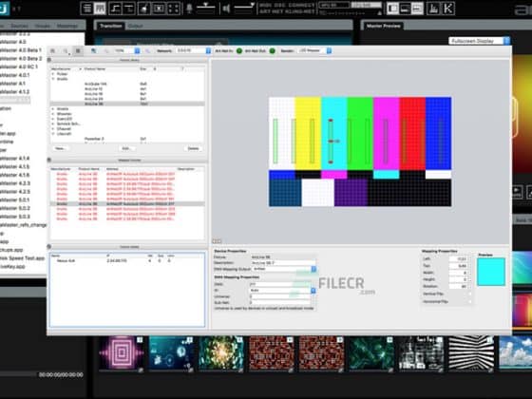Click the first icon in mapper dialog toolbar
Screen dimensions: 532x399
tap(53, 51)
